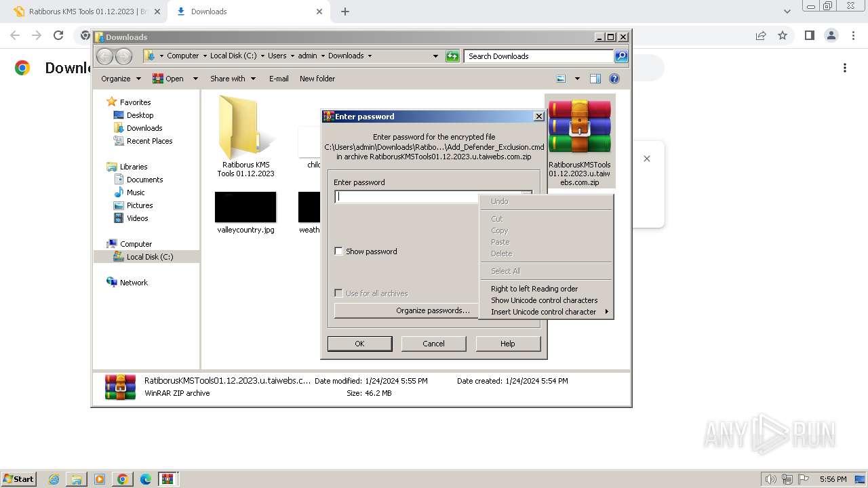Open the volume control in system tray
This screenshot has height=488, width=868.
coord(771,479)
